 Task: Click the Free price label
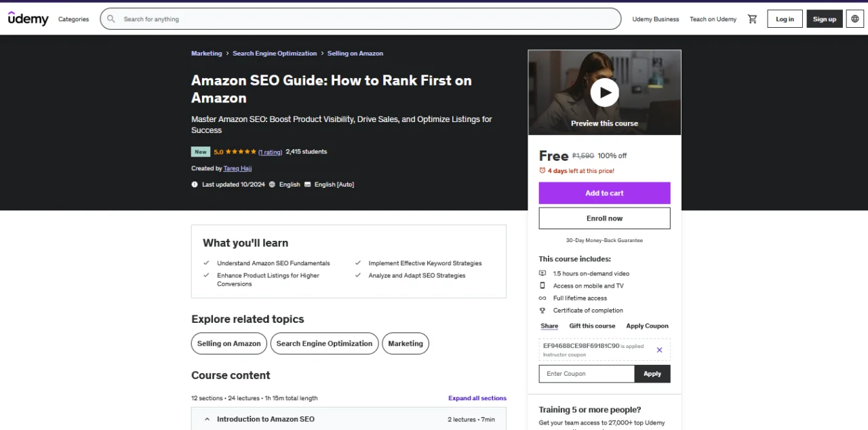point(553,155)
